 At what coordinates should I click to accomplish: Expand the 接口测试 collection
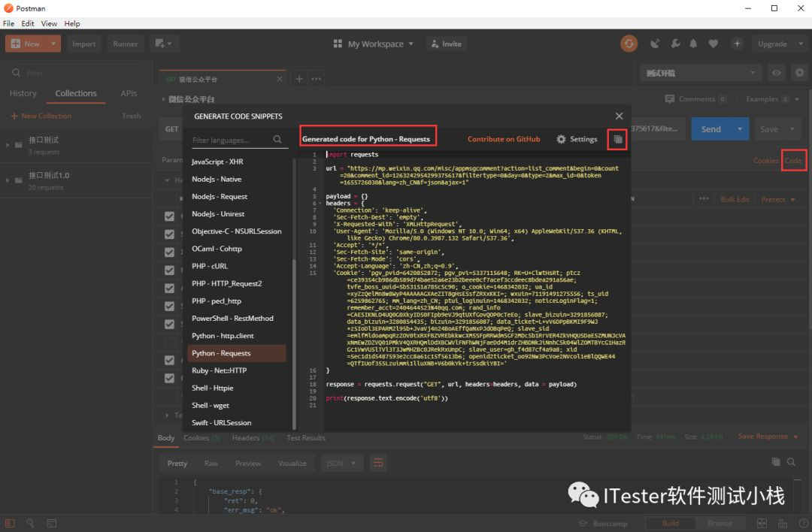click(8, 145)
